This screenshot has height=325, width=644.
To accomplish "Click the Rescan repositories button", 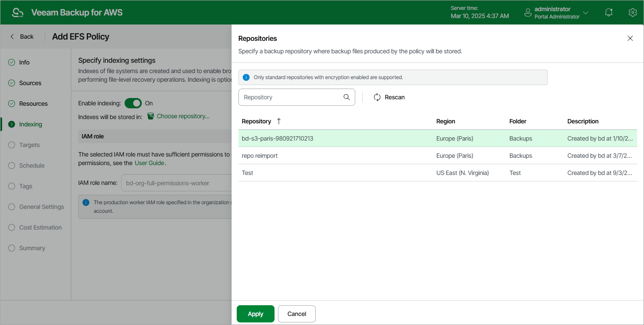I will click(x=389, y=97).
